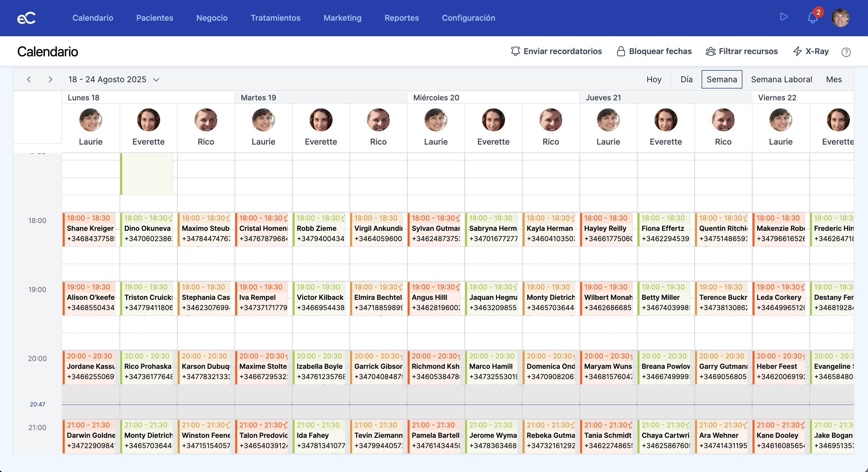Click the X-Ray lightning bolt button
868x472 pixels.
811,51
